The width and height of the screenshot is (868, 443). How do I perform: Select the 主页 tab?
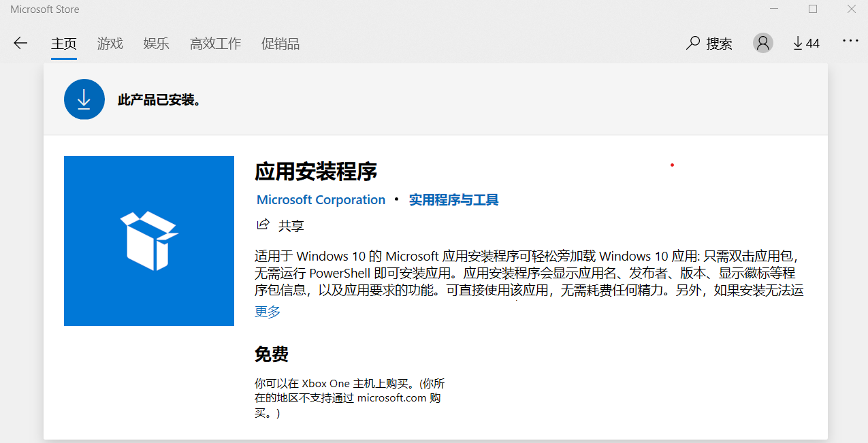tap(64, 43)
